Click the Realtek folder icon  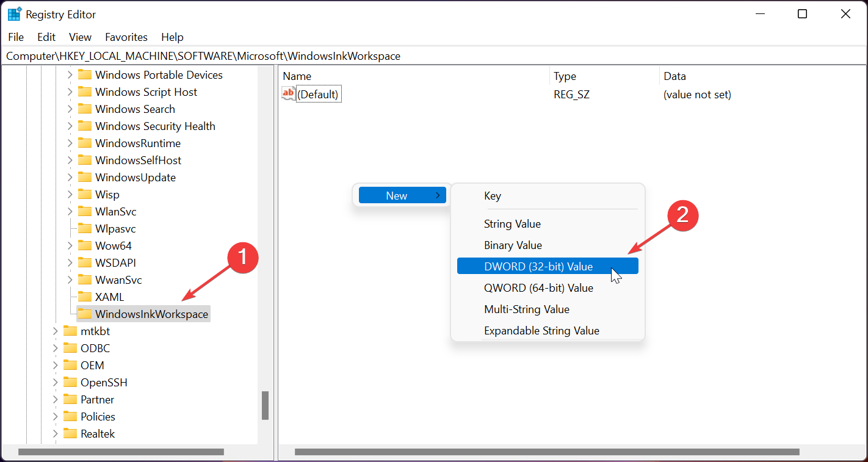(x=70, y=433)
